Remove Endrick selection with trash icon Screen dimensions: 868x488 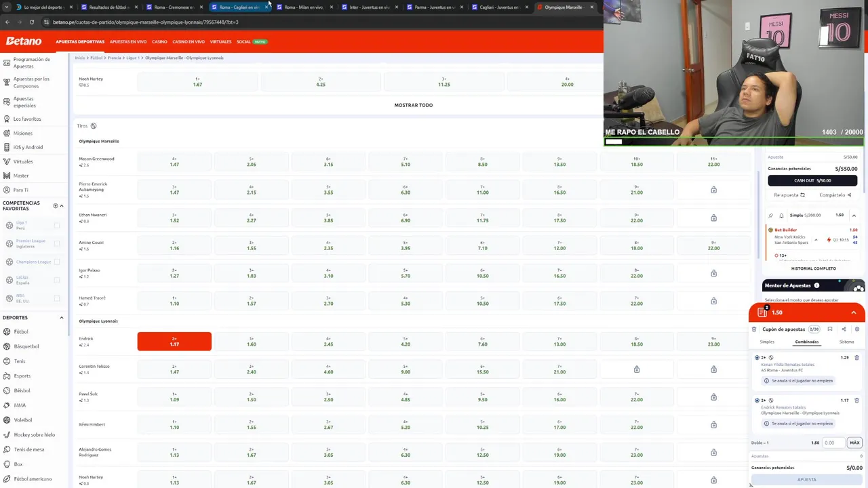click(x=856, y=401)
